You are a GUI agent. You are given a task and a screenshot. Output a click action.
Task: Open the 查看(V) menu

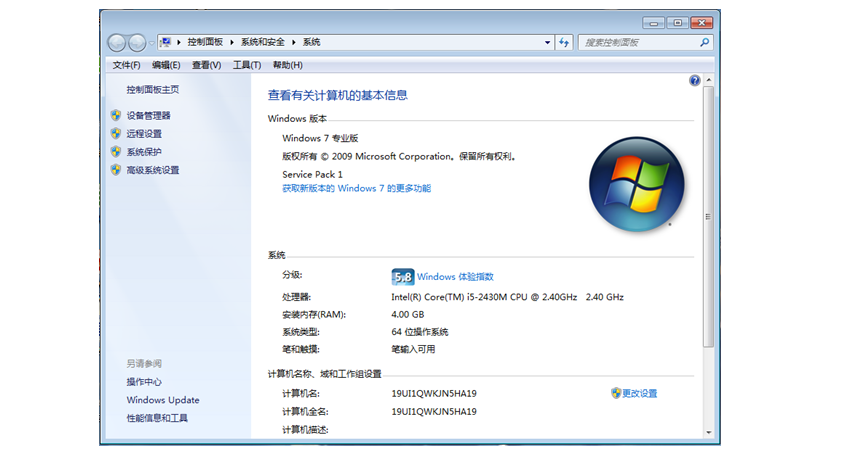point(206,65)
